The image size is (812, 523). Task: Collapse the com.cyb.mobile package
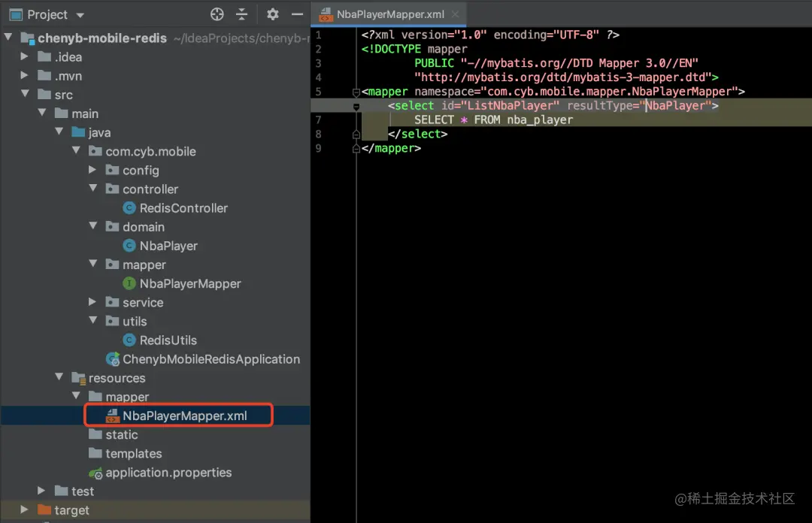click(76, 150)
